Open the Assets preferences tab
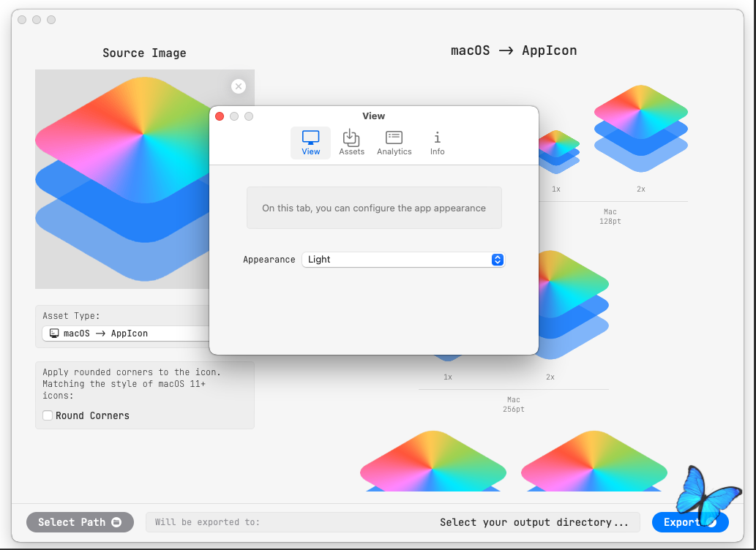Image resolution: width=756 pixels, height=550 pixels. (351, 142)
